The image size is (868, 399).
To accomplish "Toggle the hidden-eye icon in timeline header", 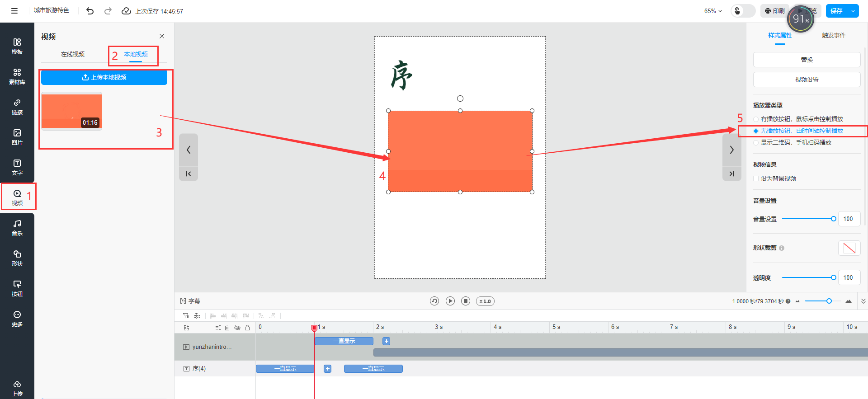I will [x=237, y=328].
